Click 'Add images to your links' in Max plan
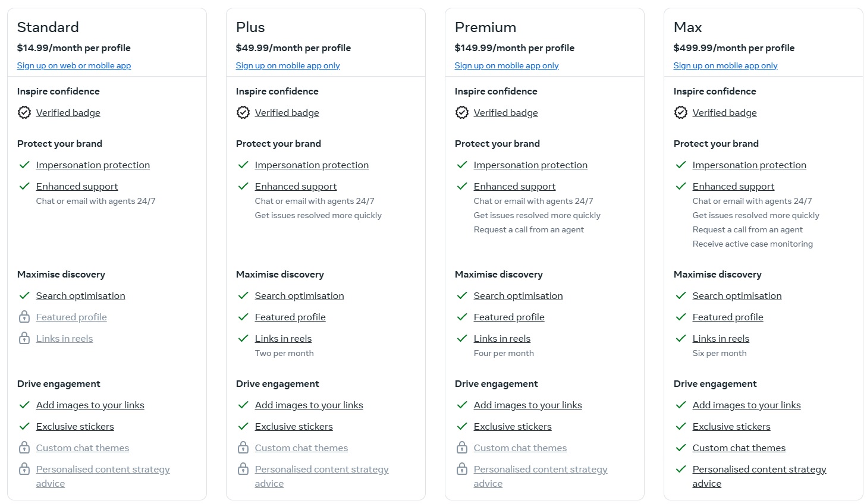Screen dimensions: 867x504 (x=746, y=405)
